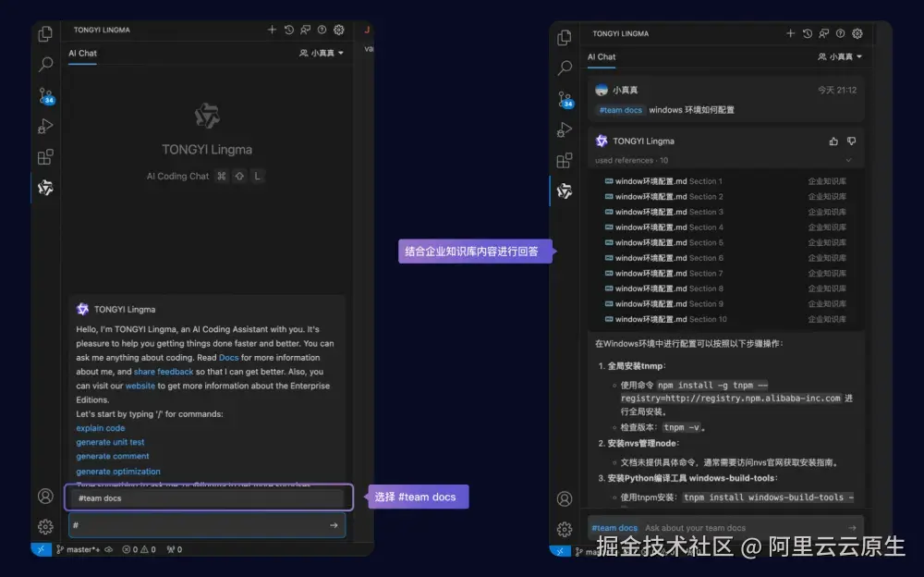Open Accounts icon in left window activity bar
924x577 pixels.
(x=45, y=497)
